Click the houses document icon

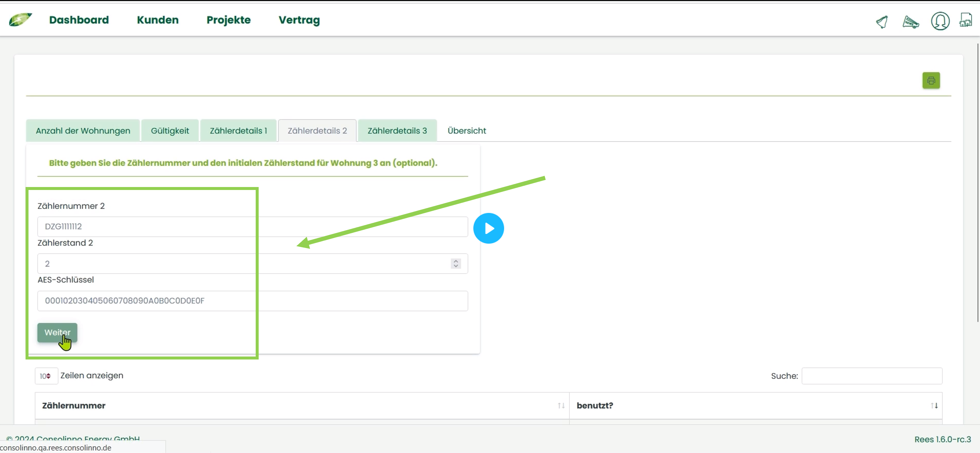pos(965,20)
